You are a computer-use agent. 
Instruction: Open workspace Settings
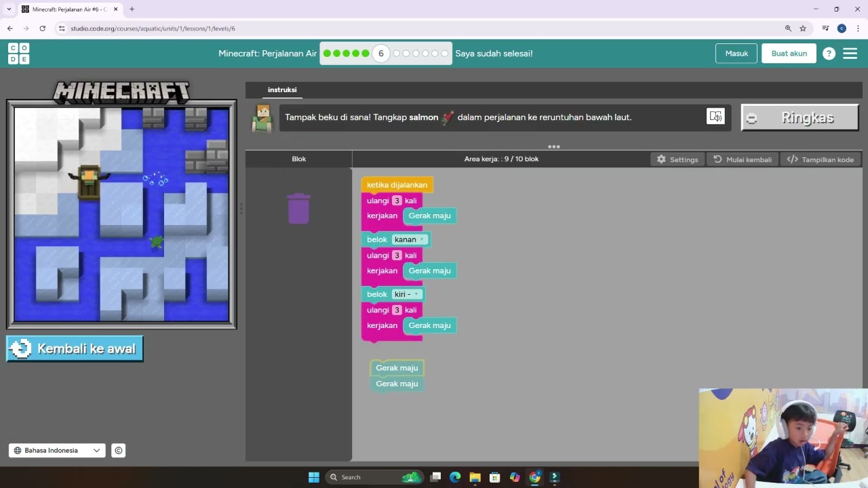tap(677, 159)
